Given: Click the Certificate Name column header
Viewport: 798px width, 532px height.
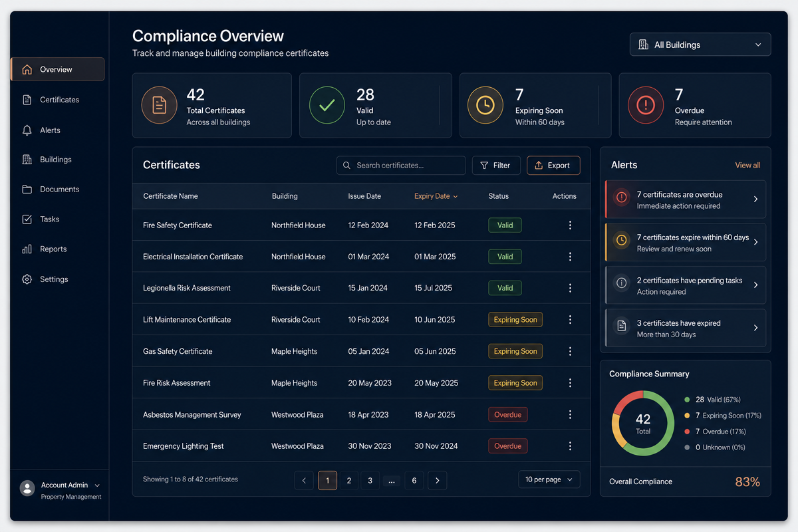Looking at the screenshot, I should [x=170, y=196].
